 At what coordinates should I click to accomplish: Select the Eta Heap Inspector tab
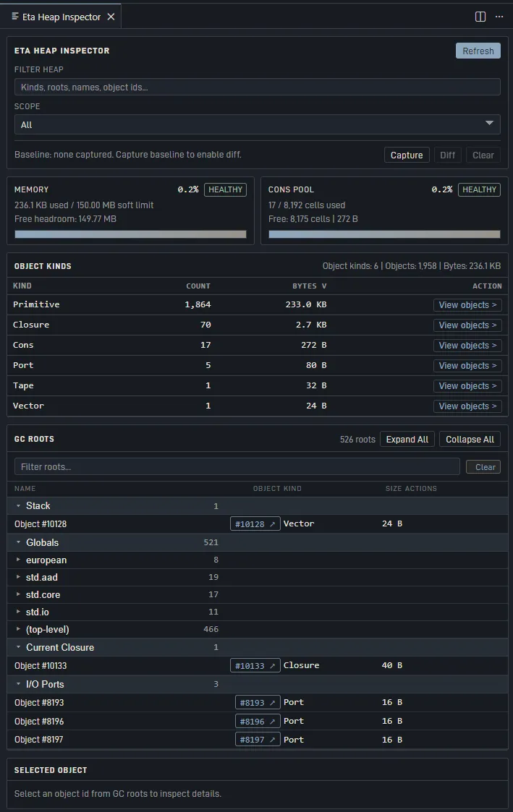click(x=62, y=17)
